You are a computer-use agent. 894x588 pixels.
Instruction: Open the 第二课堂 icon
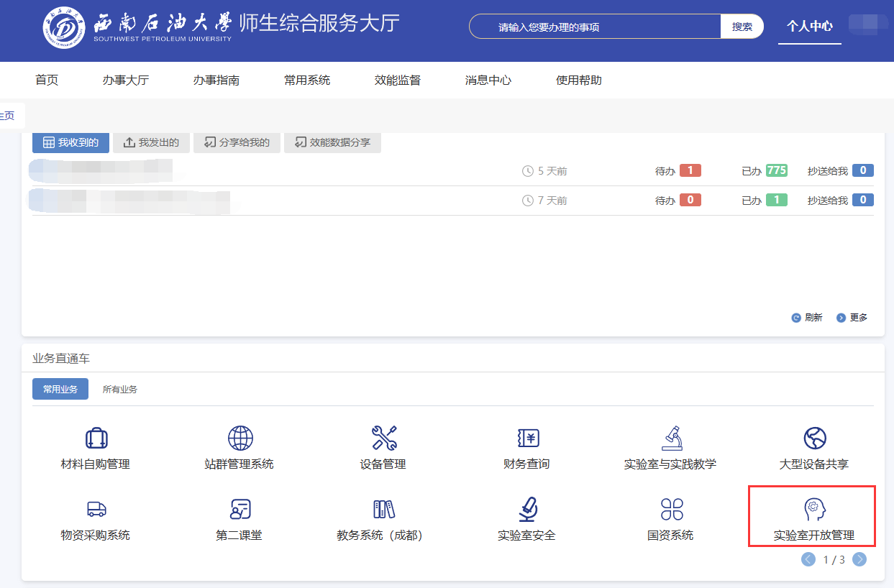(x=240, y=509)
